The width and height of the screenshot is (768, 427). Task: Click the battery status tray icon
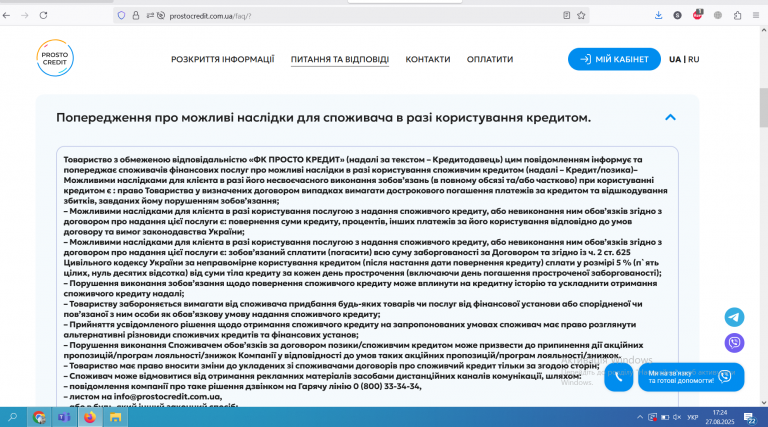coord(665,417)
